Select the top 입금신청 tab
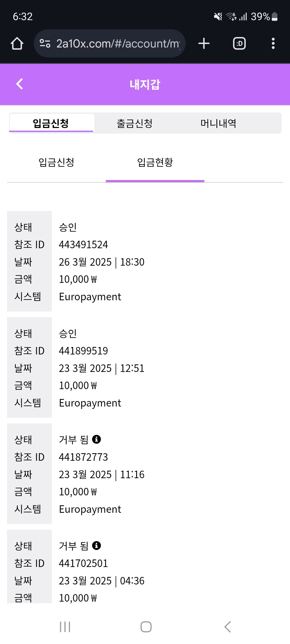The image size is (290, 644). 51,123
